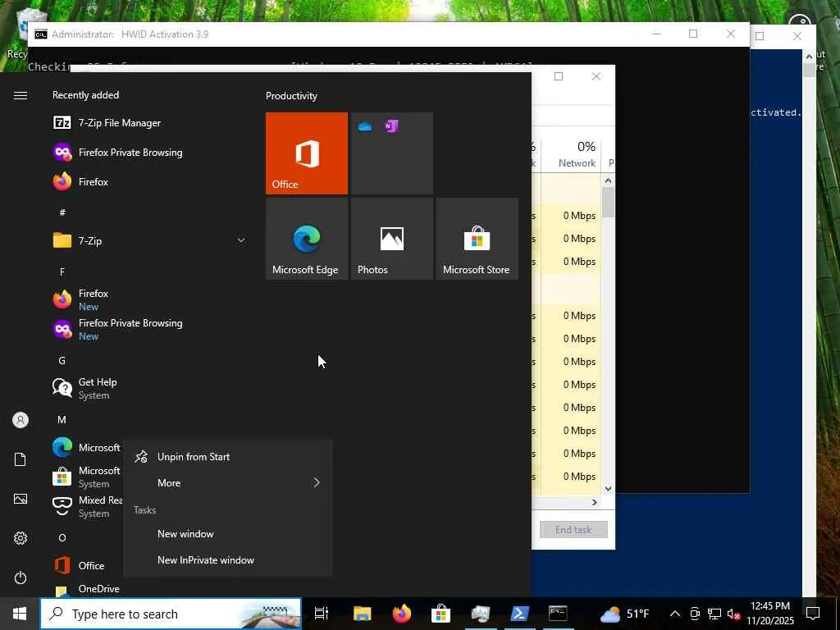The width and height of the screenshot is (840, 630).
Task: Jump to the # letter header in app list
Action: coord(62,212)
